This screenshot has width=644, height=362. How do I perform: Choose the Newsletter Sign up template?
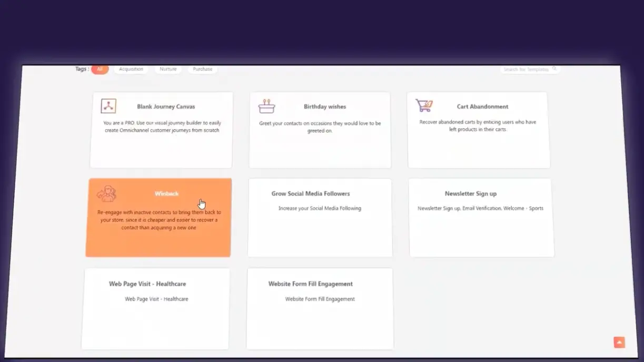pyautogui.click(x=470, y=194)
